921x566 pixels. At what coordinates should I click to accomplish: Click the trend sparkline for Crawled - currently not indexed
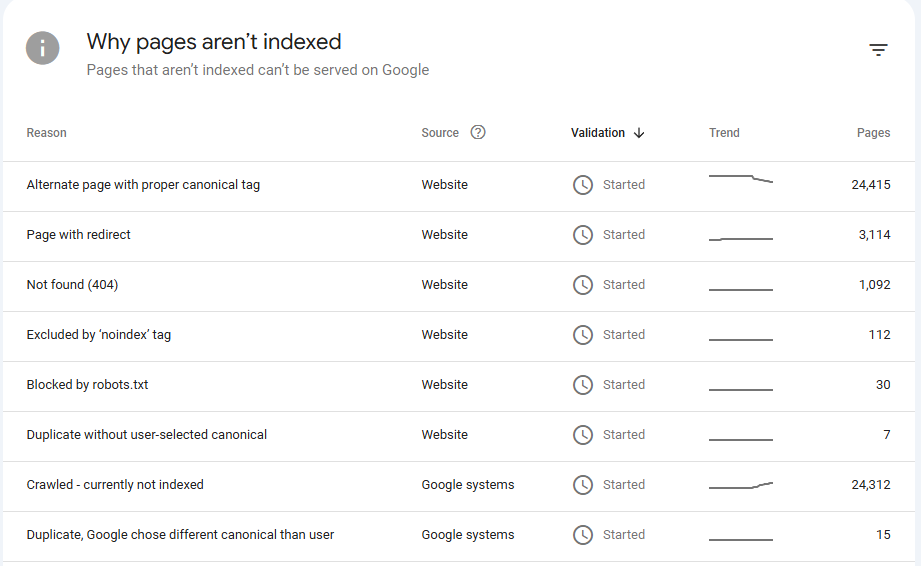point(741,486)
